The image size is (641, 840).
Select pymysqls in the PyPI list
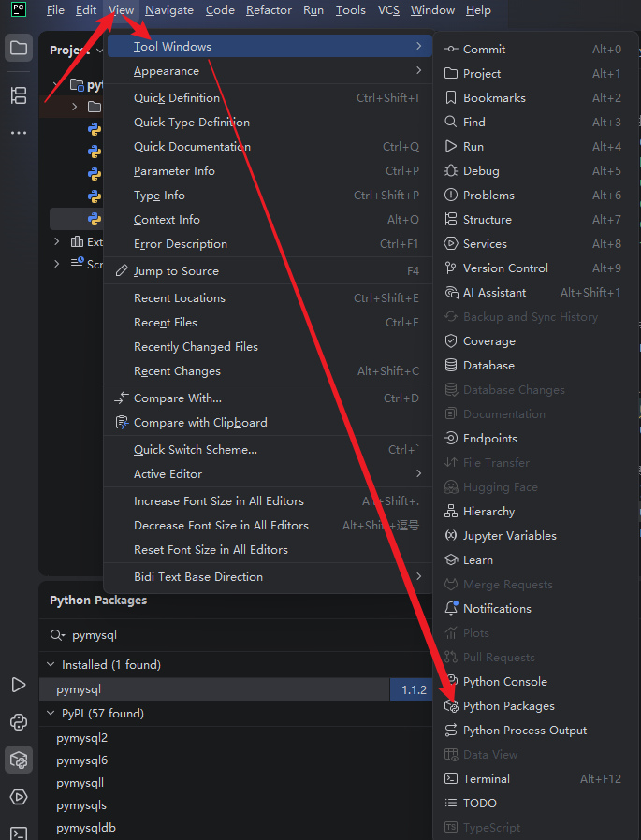click(x=80, y=805)
